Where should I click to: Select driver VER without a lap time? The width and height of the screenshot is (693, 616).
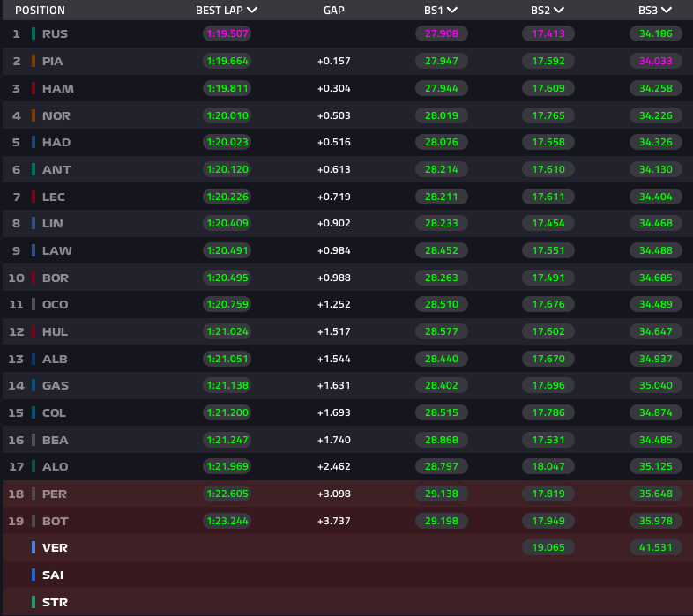[55, 547]
